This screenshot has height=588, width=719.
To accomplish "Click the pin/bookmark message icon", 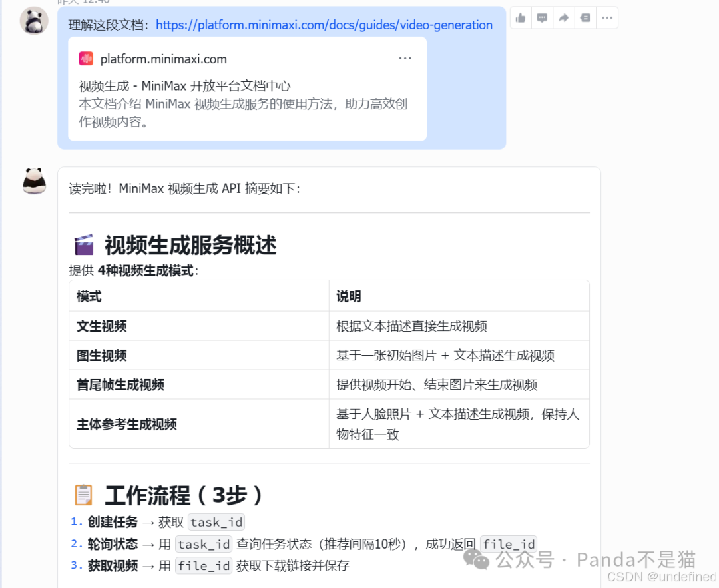I will point(585,18).
